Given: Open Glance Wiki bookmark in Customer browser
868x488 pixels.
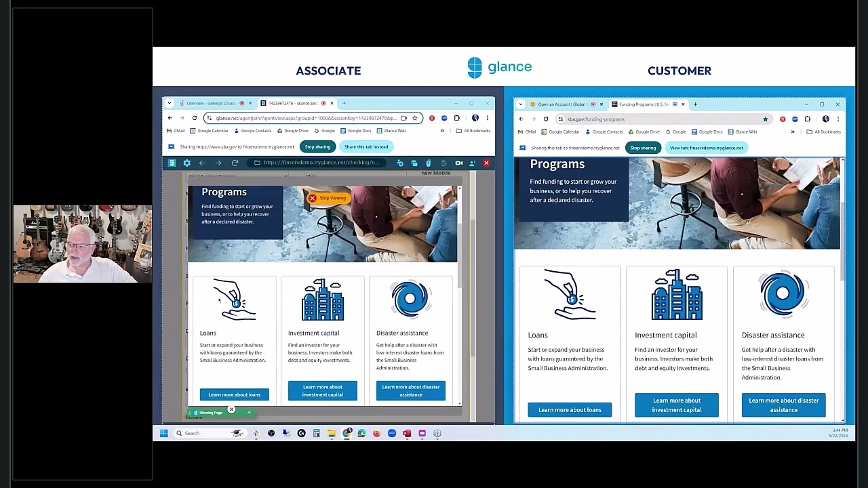Looking at the screenshot, I should click(743, 132).
